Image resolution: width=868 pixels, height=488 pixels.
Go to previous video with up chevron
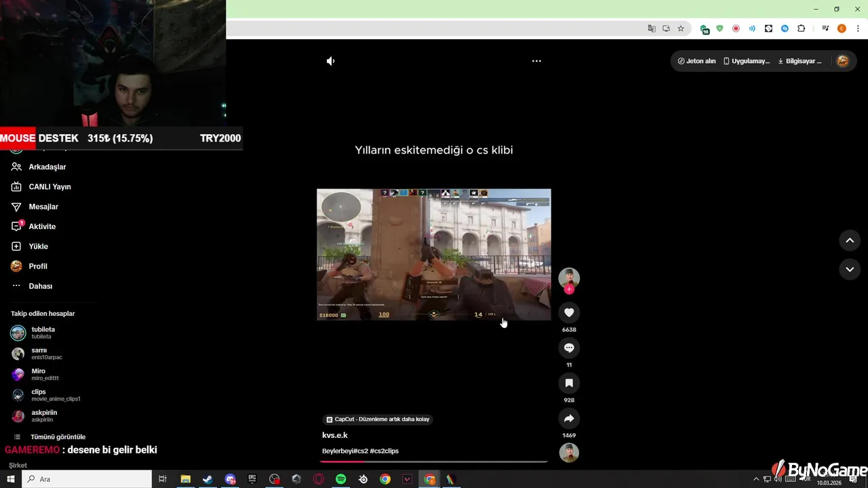click(x=850, y=241)
